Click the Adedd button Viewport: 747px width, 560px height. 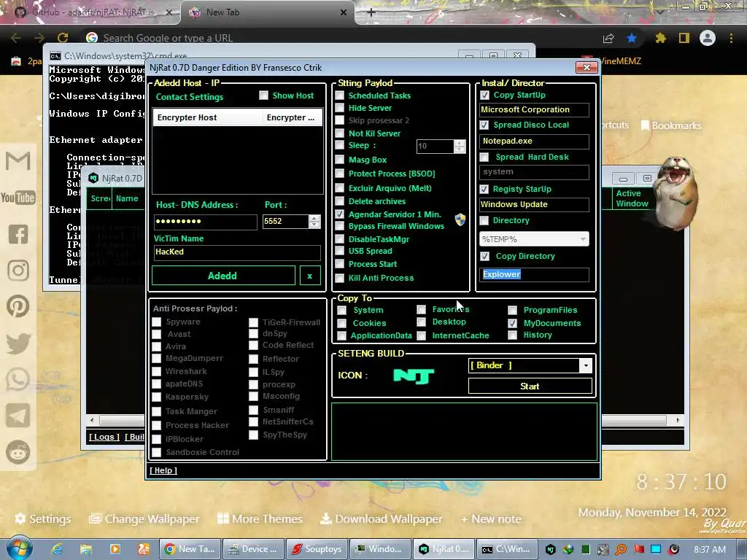pos(223,276)
